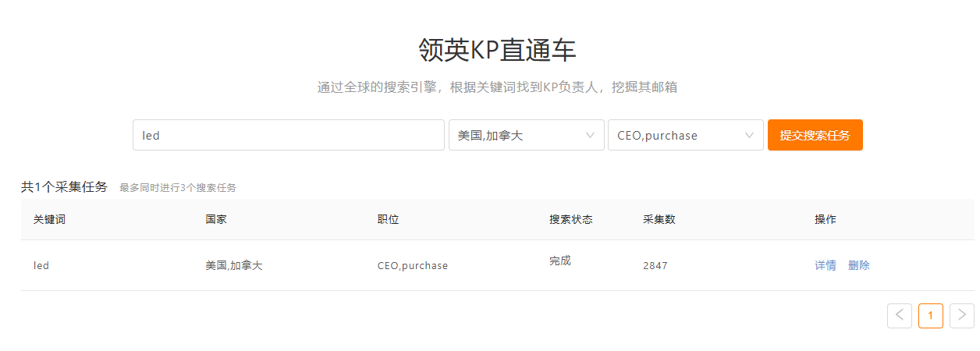980x351 pixels.
Task: Click the 搜索状态 column header
Action: point(571,219)
